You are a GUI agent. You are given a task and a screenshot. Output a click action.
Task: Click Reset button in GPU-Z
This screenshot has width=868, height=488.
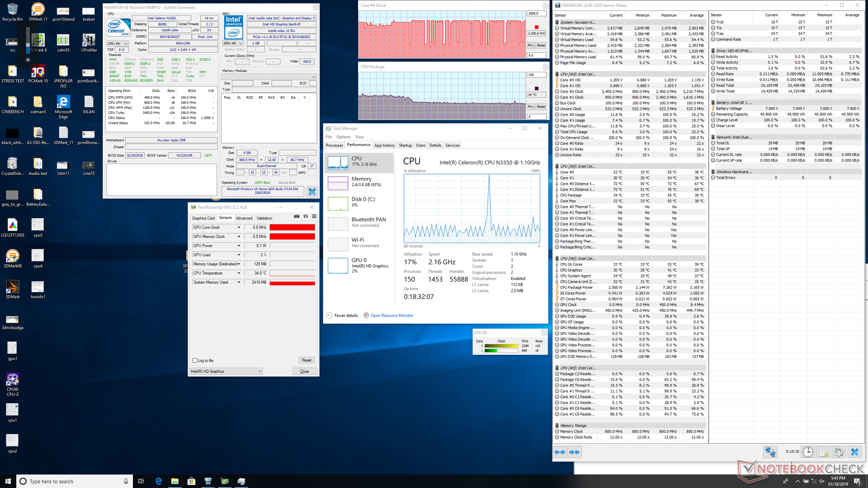[x=307, y=360]
